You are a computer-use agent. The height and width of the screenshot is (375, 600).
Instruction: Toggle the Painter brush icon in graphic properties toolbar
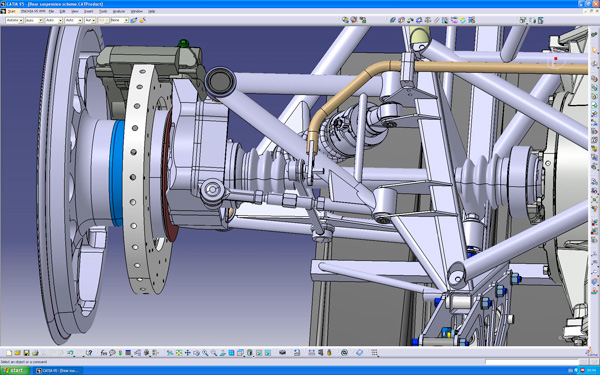pyautogui.click(x=134, y=20)
